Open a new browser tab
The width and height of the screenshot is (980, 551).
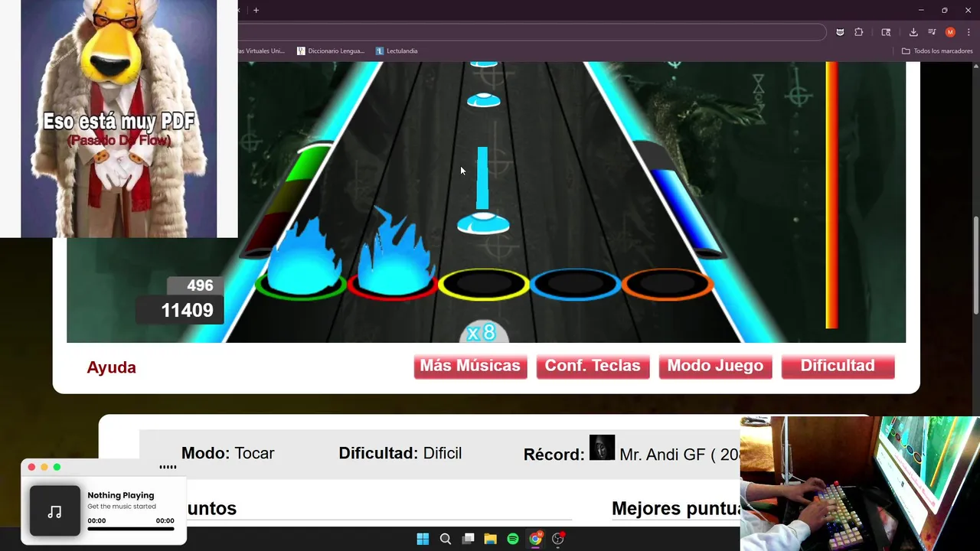click(x=256, y=10)
